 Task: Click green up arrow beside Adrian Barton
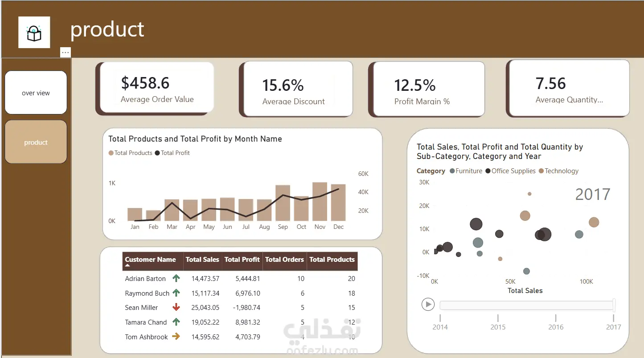pyautogui.click(x=176, y=278)
